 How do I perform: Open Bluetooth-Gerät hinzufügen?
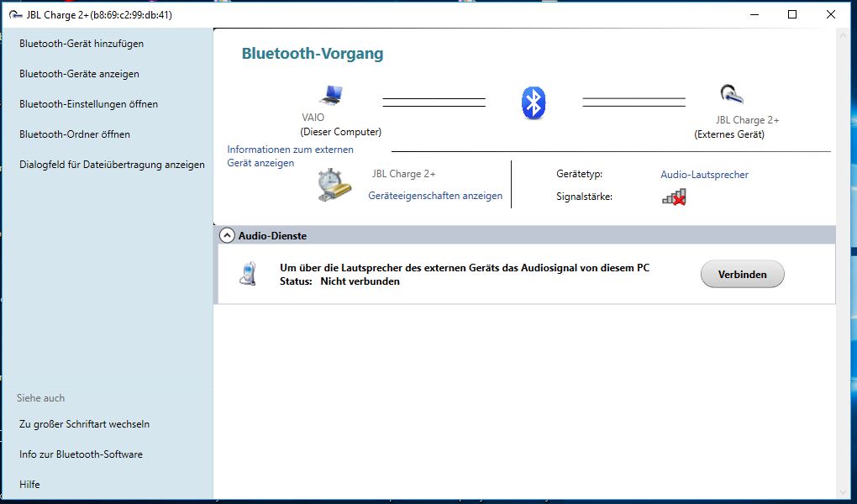(x=81, y=44)
